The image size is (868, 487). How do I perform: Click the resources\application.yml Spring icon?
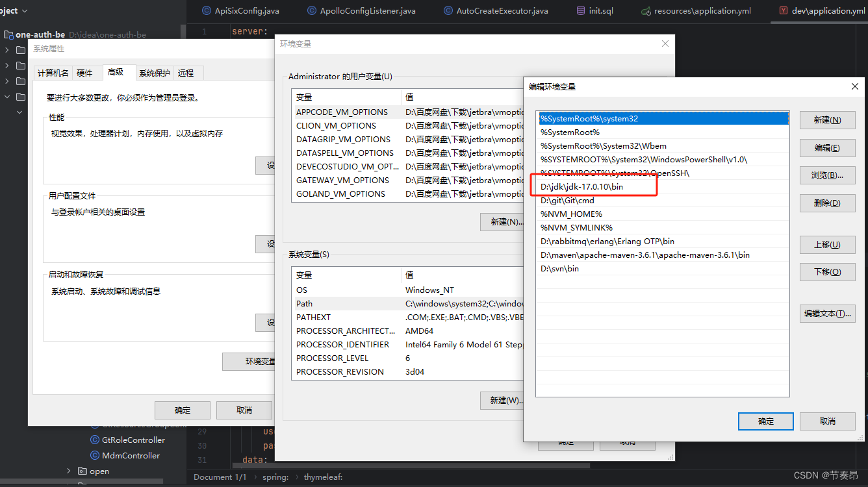(x=646, y=11)
